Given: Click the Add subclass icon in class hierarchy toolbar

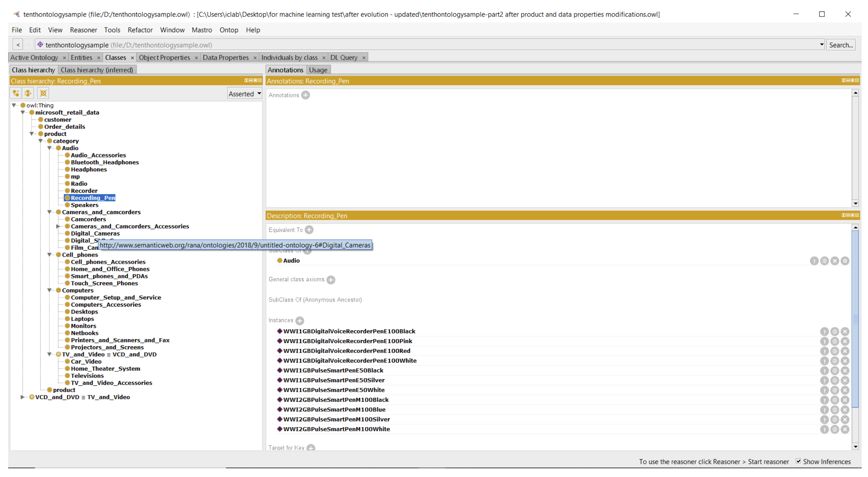Looking at the screenshot, I should coord(16,93).
